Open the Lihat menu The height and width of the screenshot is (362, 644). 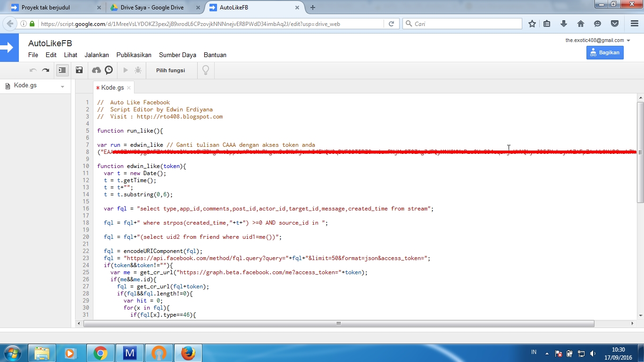click(71, 55)
